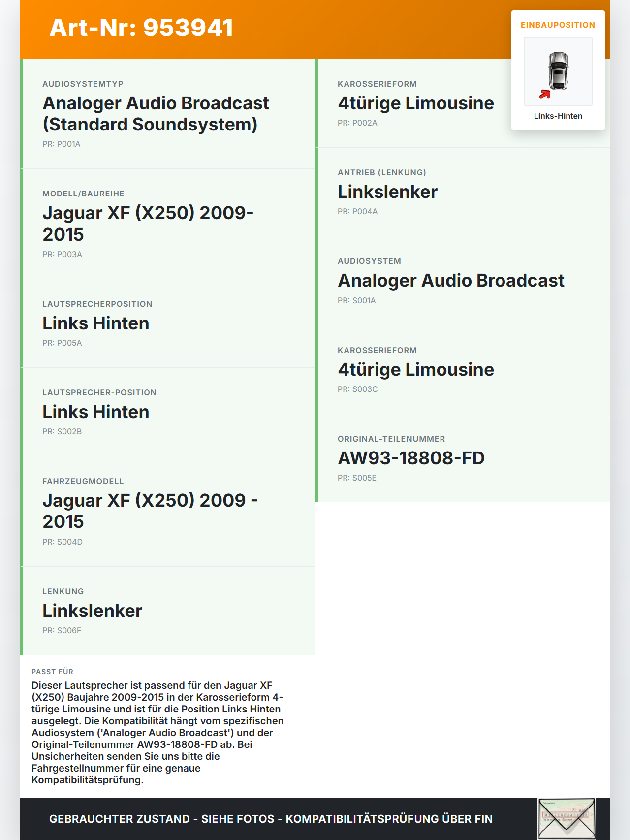Click the 'GEBRAUCHTER ZUSTAND' footer banner text
This screenshot has width=630, height=840.
(x=271, y=819)
